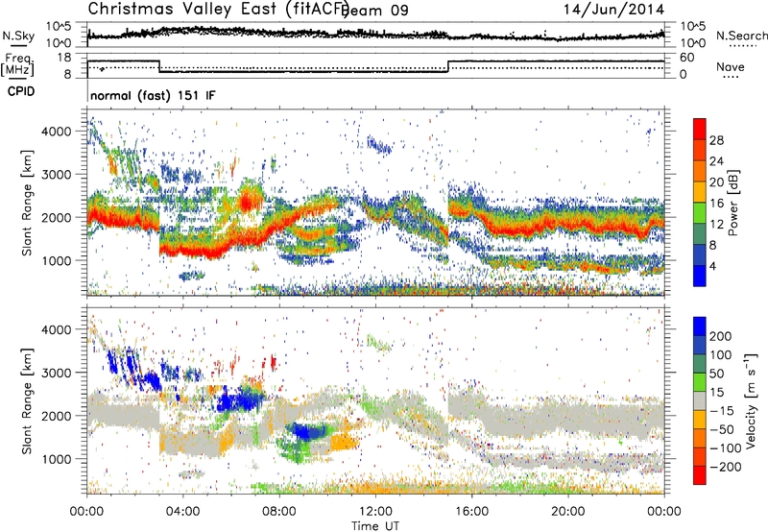Click the 'Slant Range [km]' label of power panel
The width and height of the screenshot is (768, 532).
(27, 203)
